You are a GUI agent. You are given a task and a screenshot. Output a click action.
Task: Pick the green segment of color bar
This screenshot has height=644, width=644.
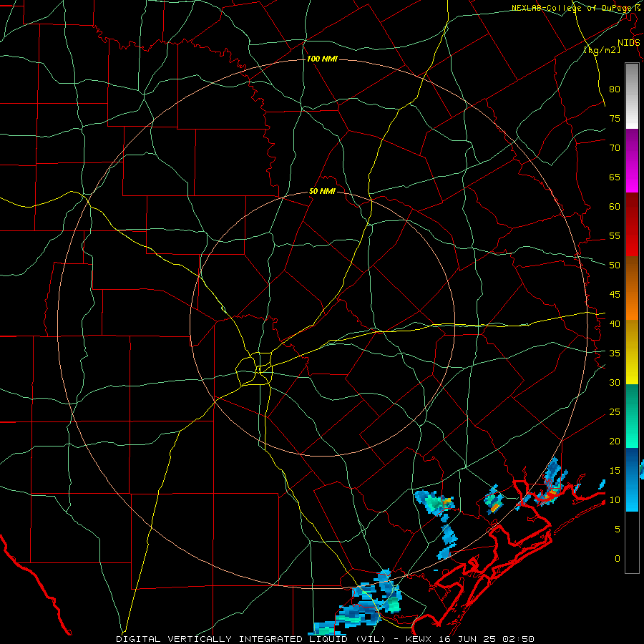pyautogui.click(x=632, y=416)
